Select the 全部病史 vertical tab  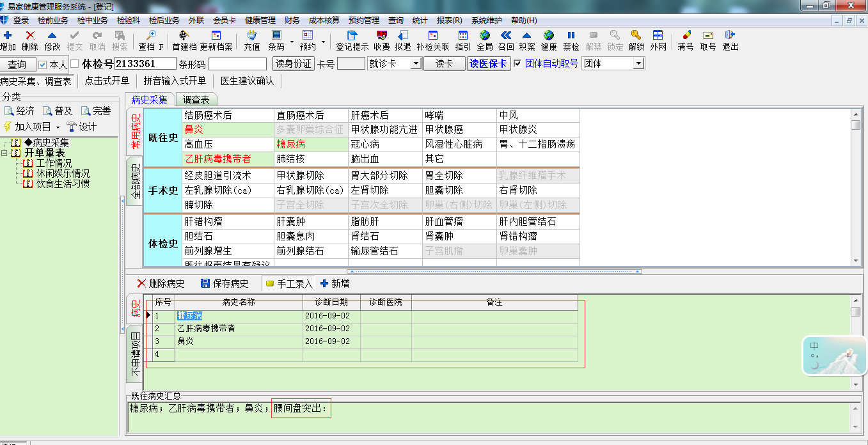[x=135, y=180]
